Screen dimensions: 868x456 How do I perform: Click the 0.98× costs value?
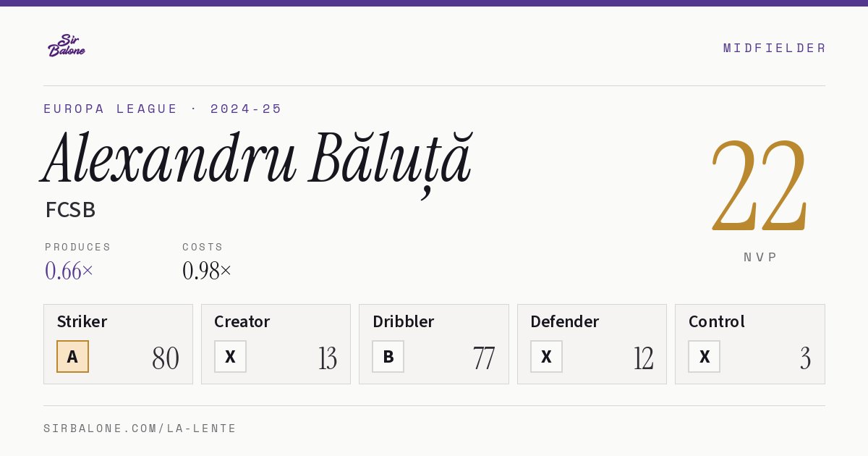coord(207,271)
